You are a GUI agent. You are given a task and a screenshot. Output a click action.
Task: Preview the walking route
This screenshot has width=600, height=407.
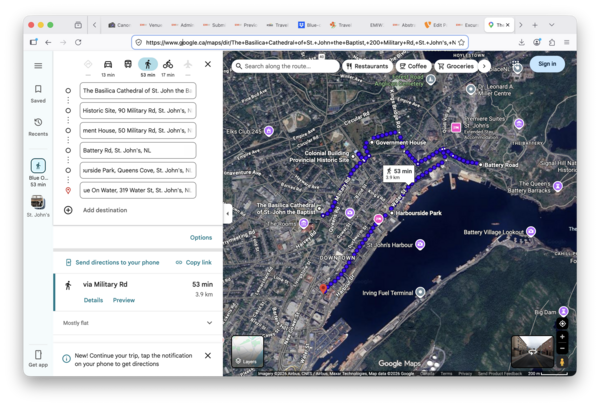124,300
